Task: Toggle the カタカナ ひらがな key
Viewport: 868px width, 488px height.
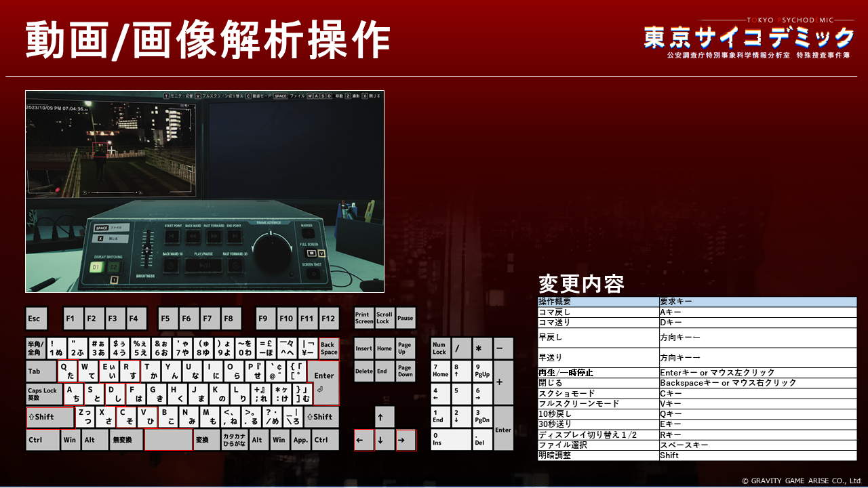Action: (234, 440)
